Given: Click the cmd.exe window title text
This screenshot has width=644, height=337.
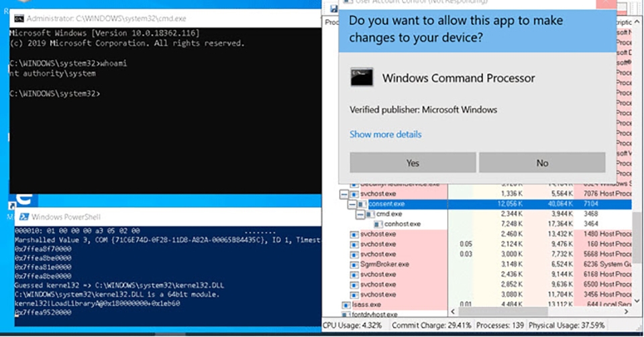Looking at the screenshot, I should click(x=107, y=19).
